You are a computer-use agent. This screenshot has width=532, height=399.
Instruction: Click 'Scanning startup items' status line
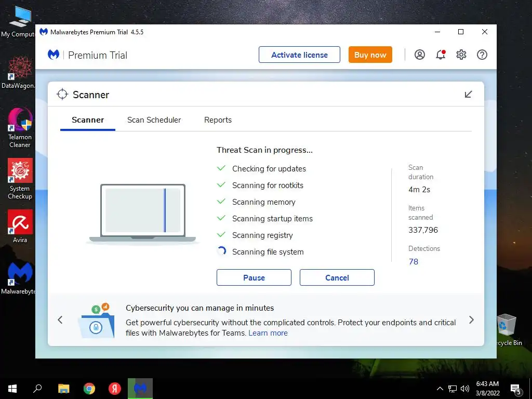pyautogui.click(x=272, y=219)
